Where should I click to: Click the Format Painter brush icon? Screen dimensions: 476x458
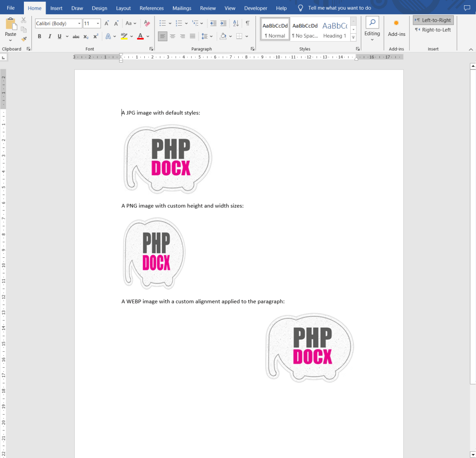point(24,39)
